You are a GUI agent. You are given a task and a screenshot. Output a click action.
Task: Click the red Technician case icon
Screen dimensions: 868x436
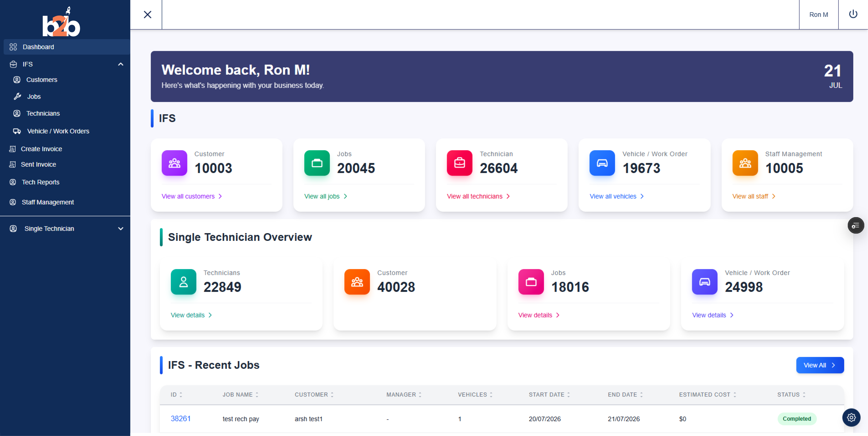(460, 163)
